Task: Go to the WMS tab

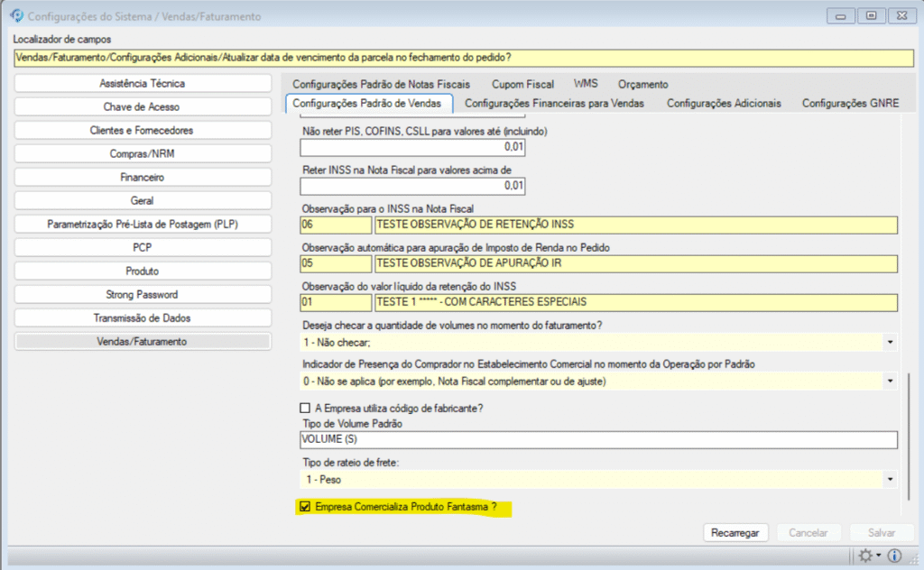Action: tap(586, 84)
